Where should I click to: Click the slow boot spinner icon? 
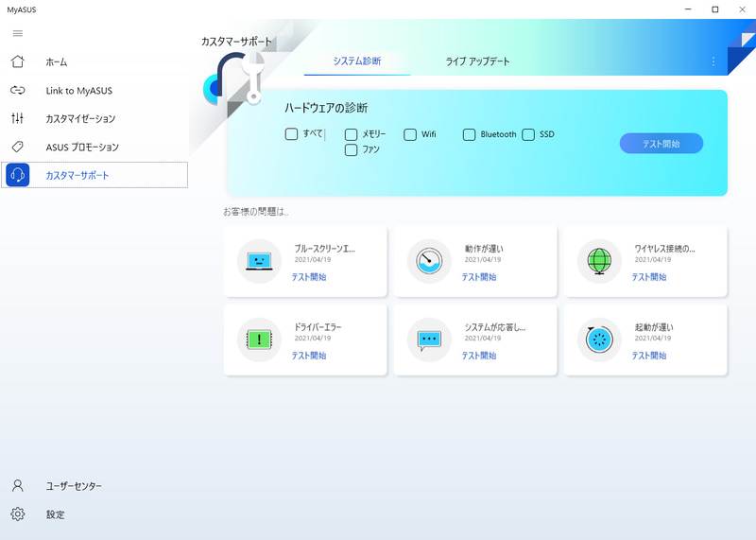click(x=599, y=340)
